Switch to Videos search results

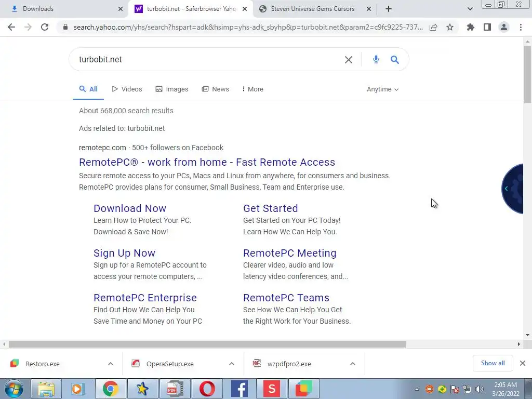(x=127, y=89)
